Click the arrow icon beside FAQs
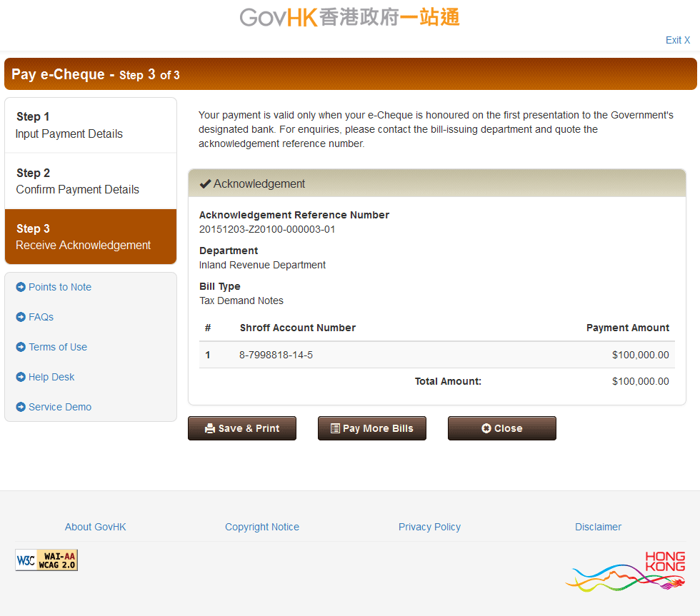Image resolution: width=700 pixels, height=616 pixels. (21, 317)
